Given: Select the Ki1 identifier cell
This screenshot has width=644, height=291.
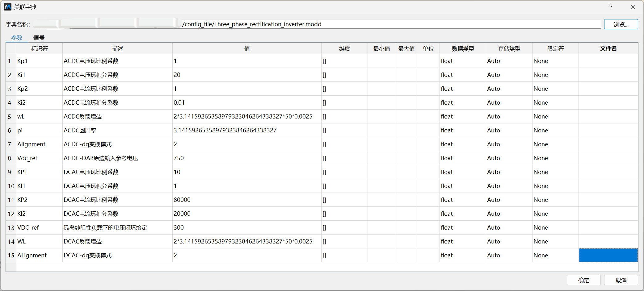Looking at the screenshot, I should click(40, 75).
